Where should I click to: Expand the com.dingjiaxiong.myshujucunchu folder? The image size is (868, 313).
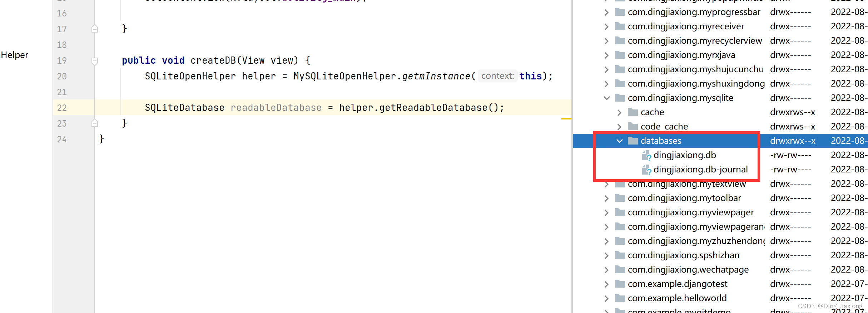[606, 69]
